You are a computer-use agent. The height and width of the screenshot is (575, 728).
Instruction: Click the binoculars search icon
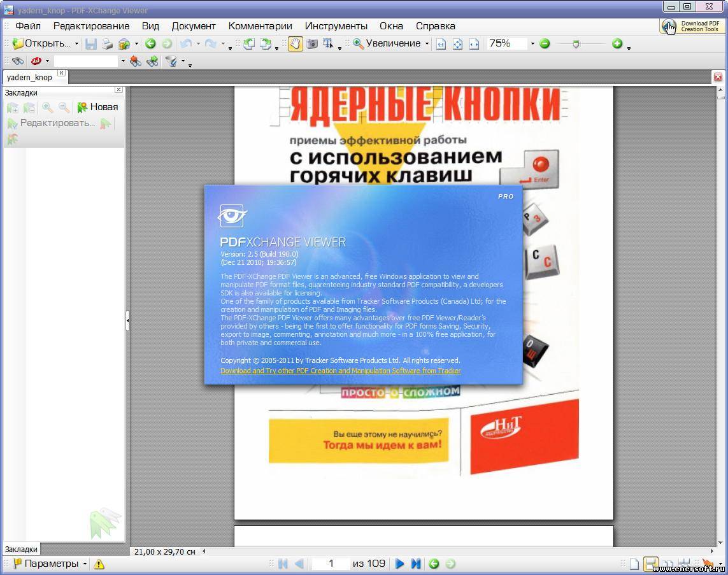(x=18, y=60)
